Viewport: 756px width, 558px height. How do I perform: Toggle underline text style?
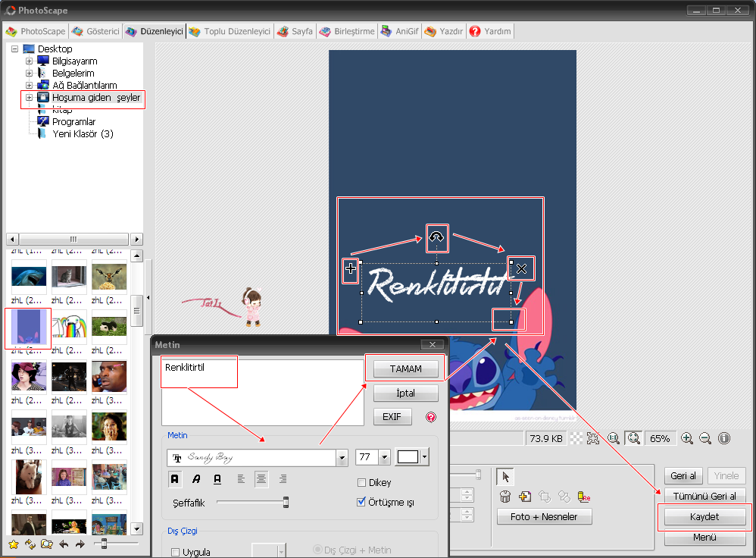coord(217,479)
